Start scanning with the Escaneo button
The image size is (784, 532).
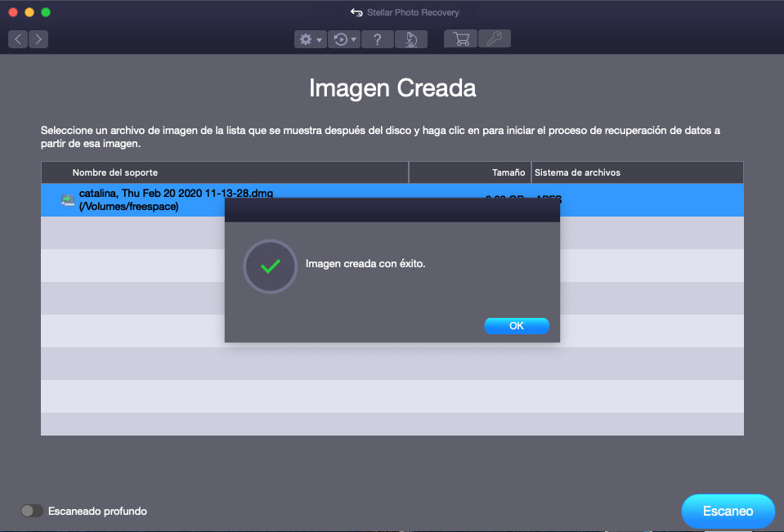coord(728,511)
